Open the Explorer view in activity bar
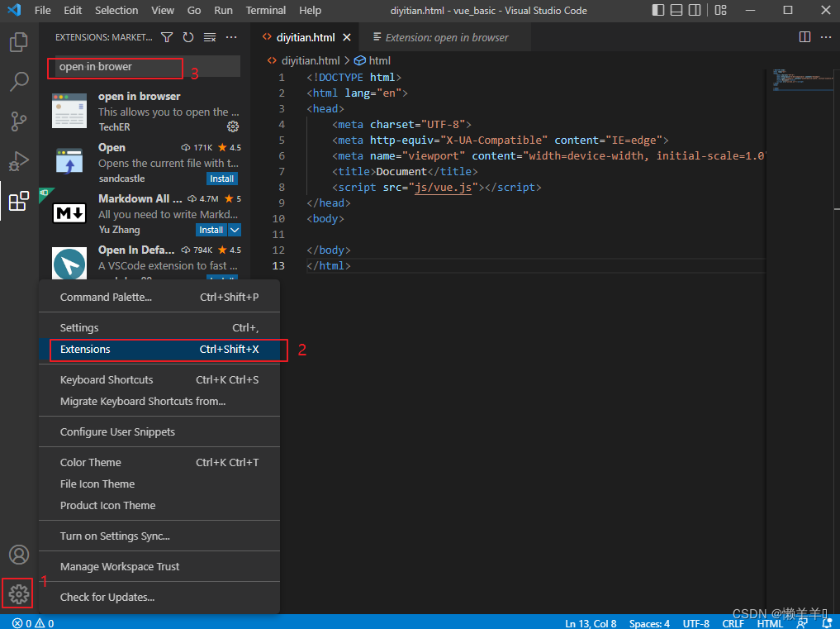Screen dimensions: 840x629 pos(18,41)
